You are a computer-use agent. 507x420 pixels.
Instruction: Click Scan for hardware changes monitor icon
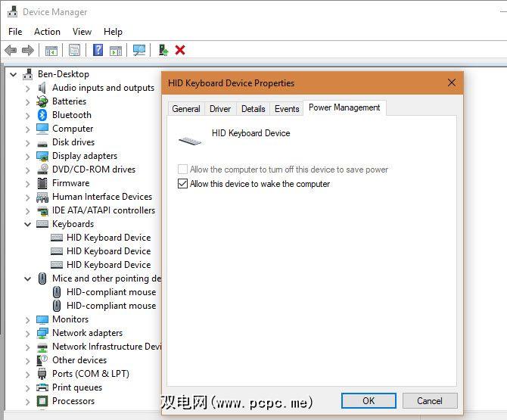(x=139, y=50)
